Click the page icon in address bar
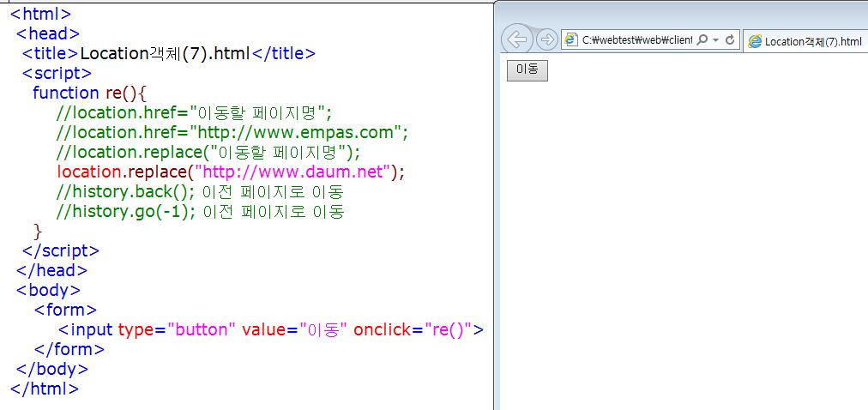Screen dimensions: 868x410 click(570, 39)
